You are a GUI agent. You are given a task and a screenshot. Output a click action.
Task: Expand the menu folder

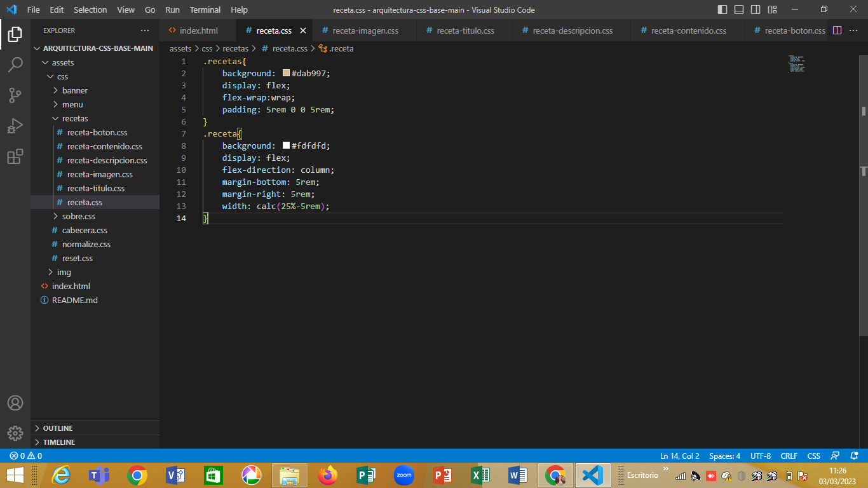coord(95,104)
